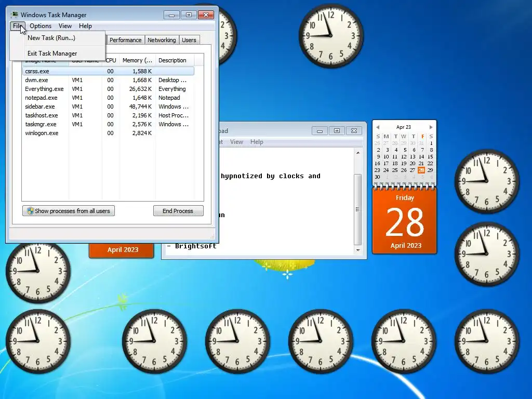532x399 pixels.
Task: Select the notepad.exe process
Action: tap(108, 98)
